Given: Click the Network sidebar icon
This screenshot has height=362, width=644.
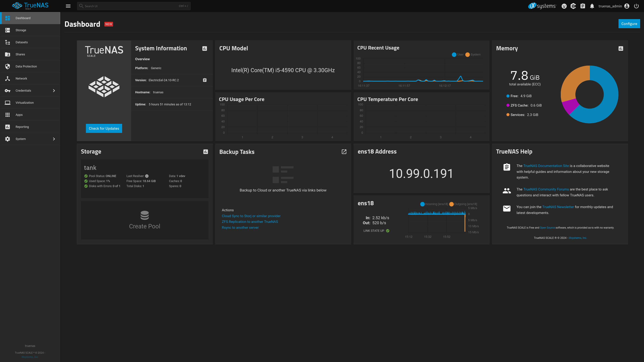Looking at the screenshot, I should point(8,79).
